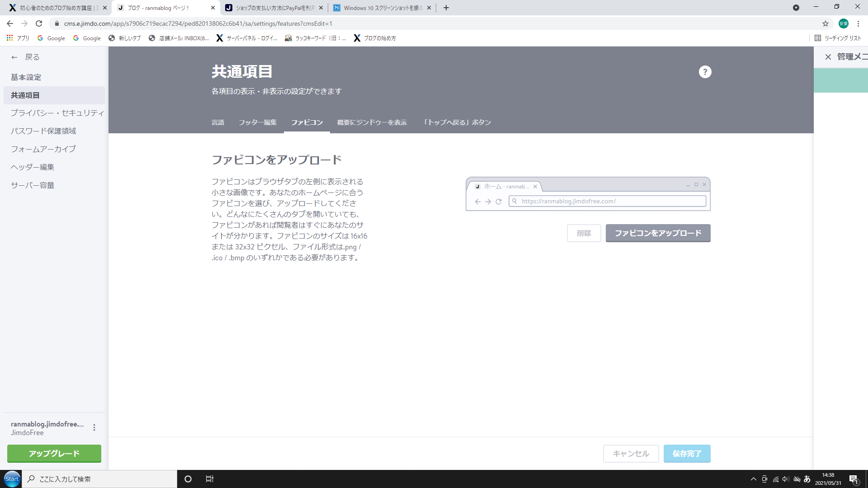Image resolution: width=868 pixels, height=488 pixels.
Task: Open the リーディング リスト reading list
Action: pyautogui.click(x=838, y=38)
